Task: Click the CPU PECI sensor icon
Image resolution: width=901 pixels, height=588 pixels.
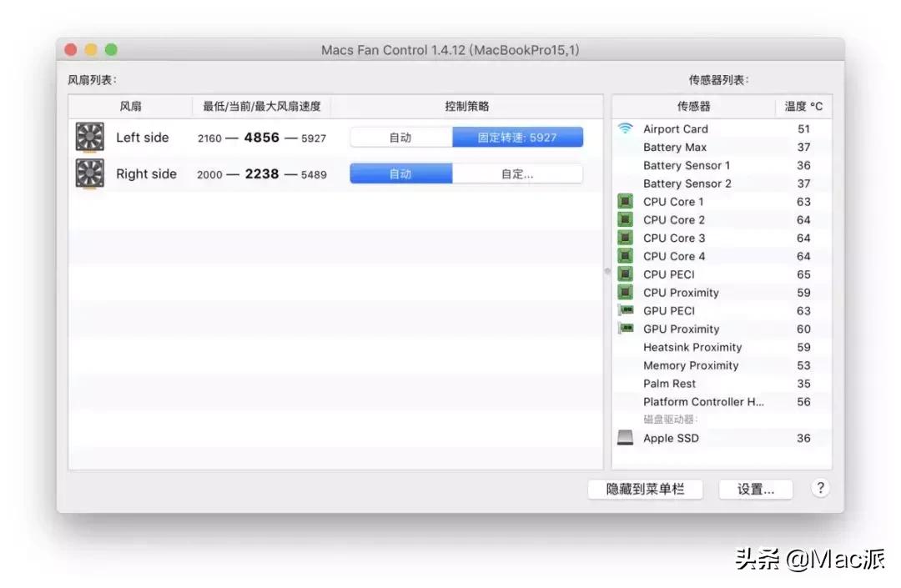Action: pyautogui.click(x=625, y=274)
